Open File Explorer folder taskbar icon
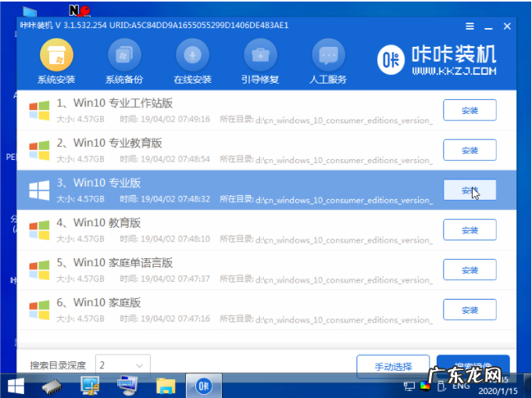 click(x=166, y=386)
